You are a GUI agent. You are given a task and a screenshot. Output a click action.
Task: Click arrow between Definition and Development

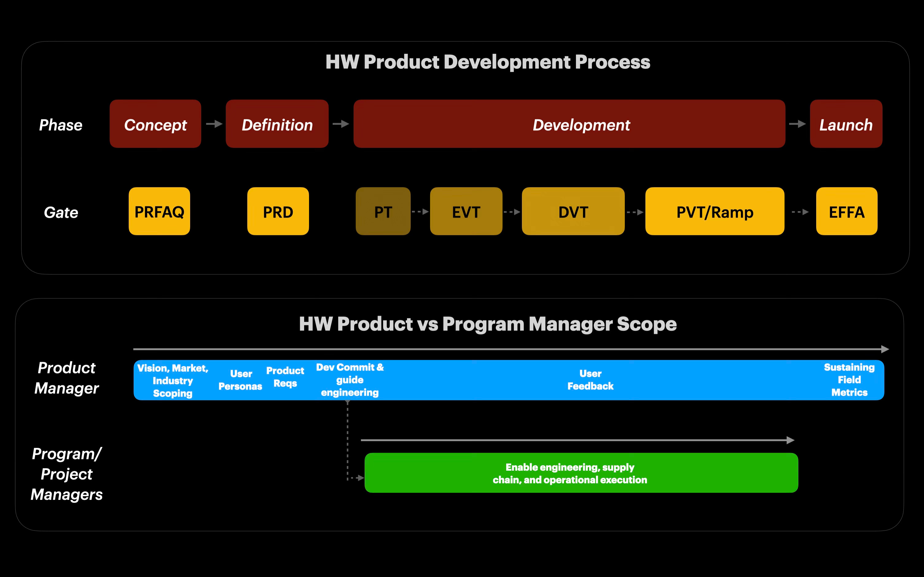[341, 124]
